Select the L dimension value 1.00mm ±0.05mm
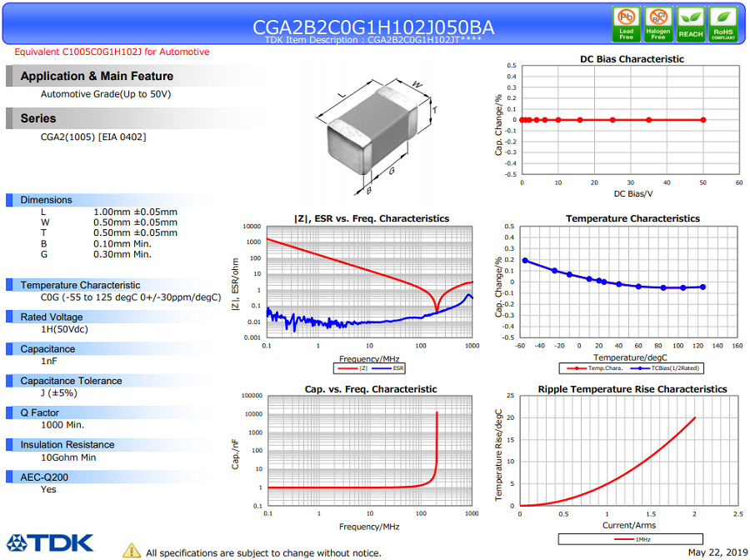The height and width of the screenshot is (560, 750). [135, 212]
